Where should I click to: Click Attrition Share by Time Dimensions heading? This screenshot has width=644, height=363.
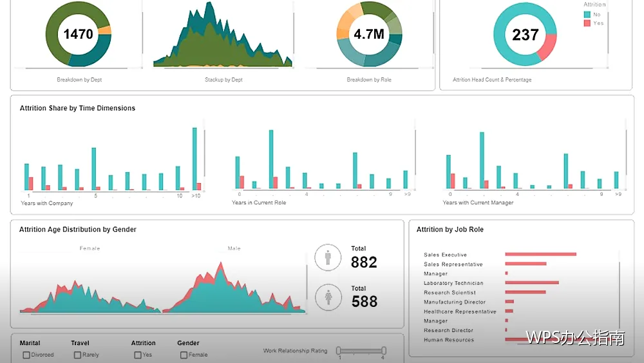tap(77, 108)
